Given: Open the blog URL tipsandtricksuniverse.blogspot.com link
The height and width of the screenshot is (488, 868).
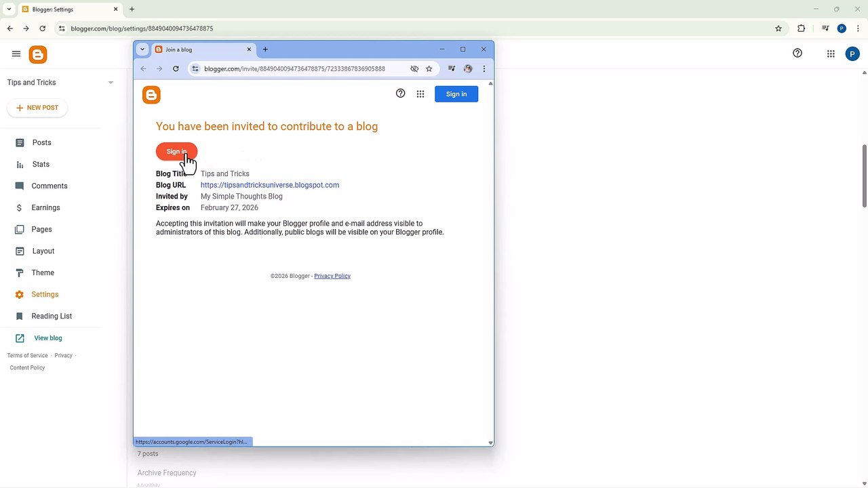Looking at the screenshot, I should pyautogui.click(x=270, y=185).
